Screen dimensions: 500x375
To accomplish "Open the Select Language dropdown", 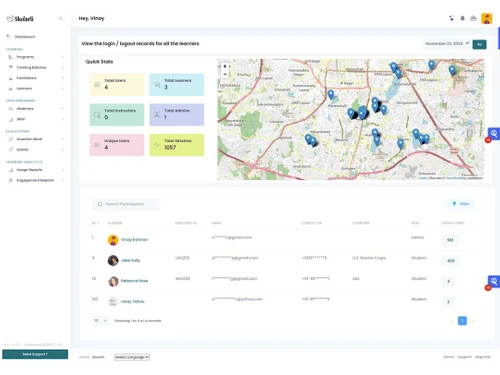I will click(x=132, y=357).
